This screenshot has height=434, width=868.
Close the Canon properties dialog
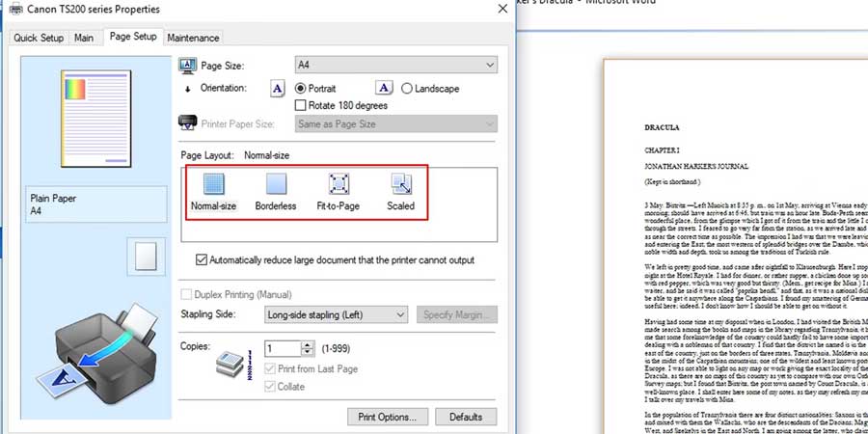[x=502, y=9]
